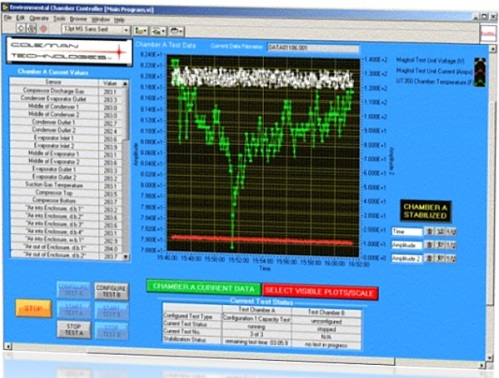Click the Time scale name field

[407, 231]
